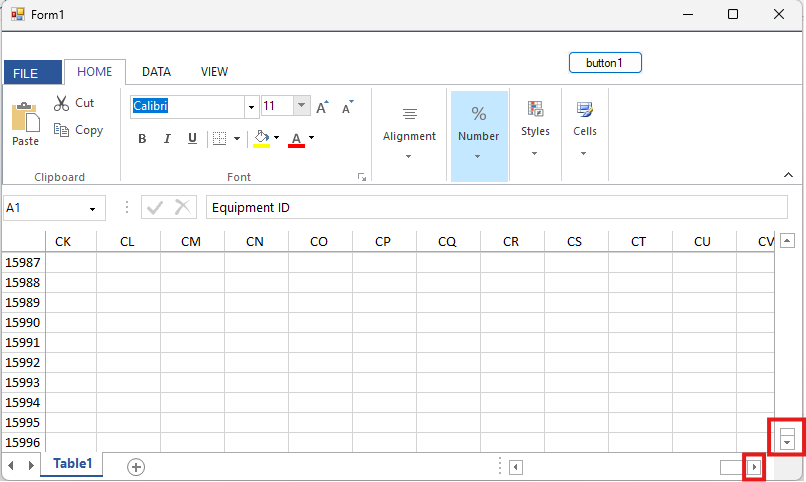Screen dimensions: 806x482
Task: Switch to the HOME tab
Action: point(95,72)
